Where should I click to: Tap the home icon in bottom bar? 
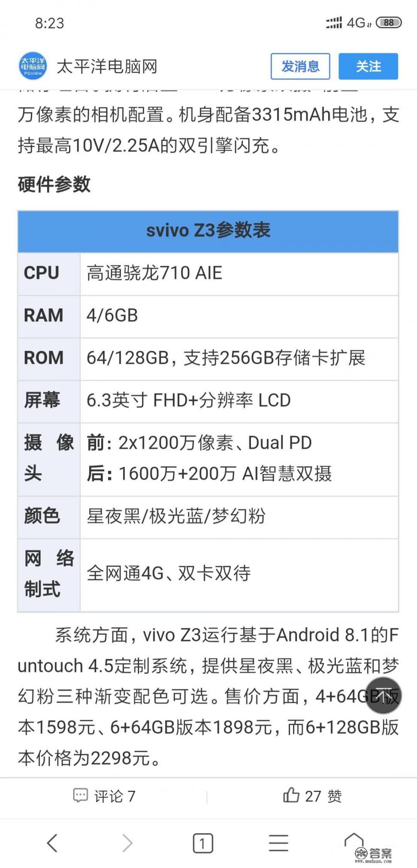[x=354, y=842]
